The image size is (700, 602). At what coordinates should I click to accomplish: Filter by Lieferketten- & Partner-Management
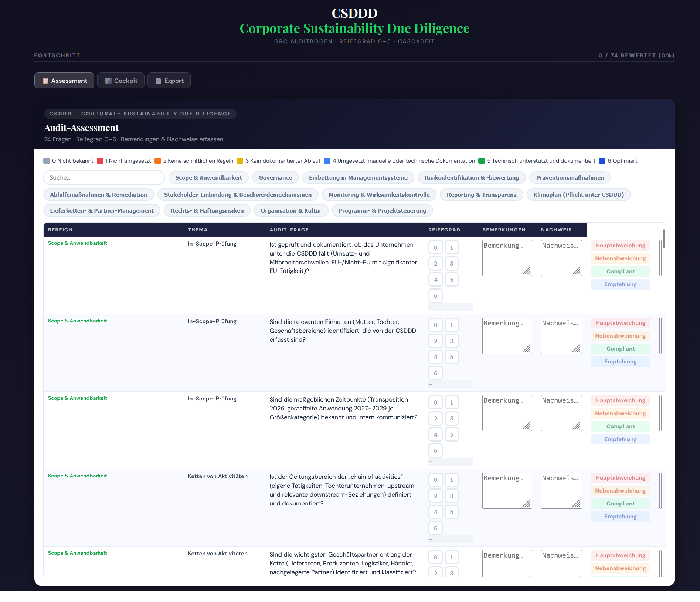tap(102, 210)
